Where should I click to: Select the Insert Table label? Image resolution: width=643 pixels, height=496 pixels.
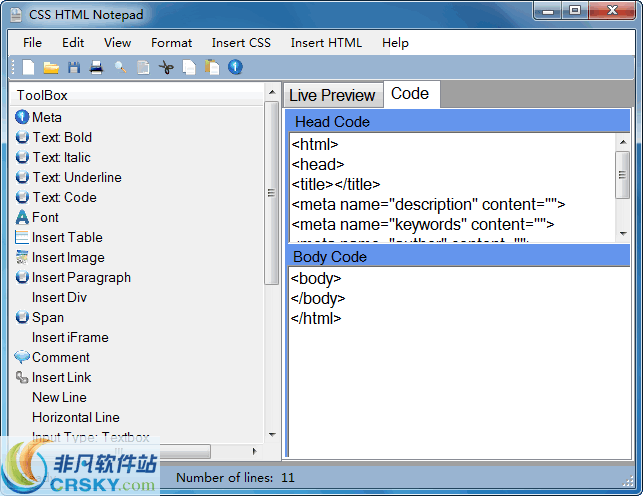click(x=67, y=237)
